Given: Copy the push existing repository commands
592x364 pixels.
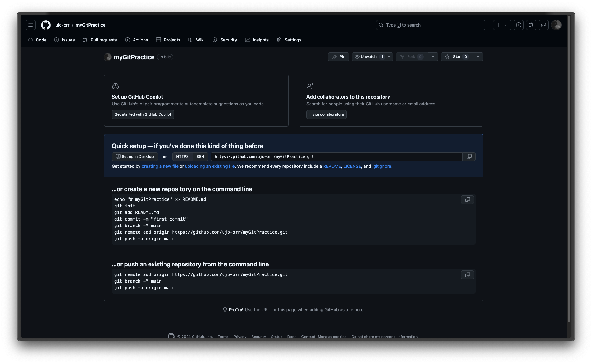Looking at the screenshot, I should point(467,275).
